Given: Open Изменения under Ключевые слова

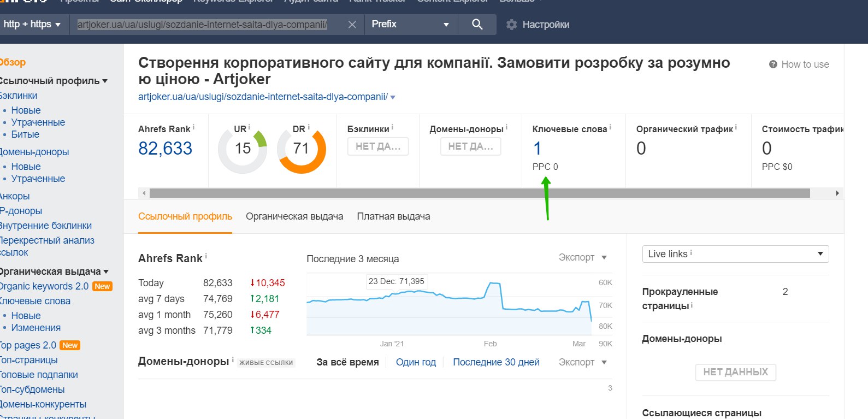Looking at the screenshot, I should [36, 328].
